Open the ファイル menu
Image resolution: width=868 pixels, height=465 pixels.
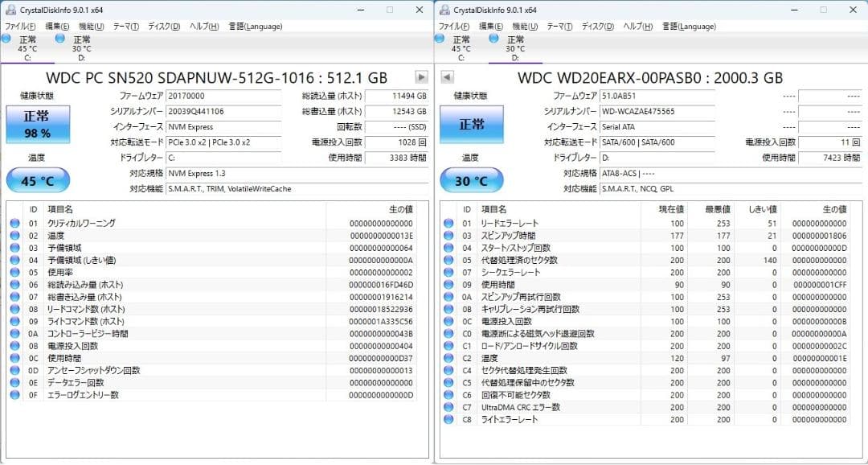tap(19, 26)
